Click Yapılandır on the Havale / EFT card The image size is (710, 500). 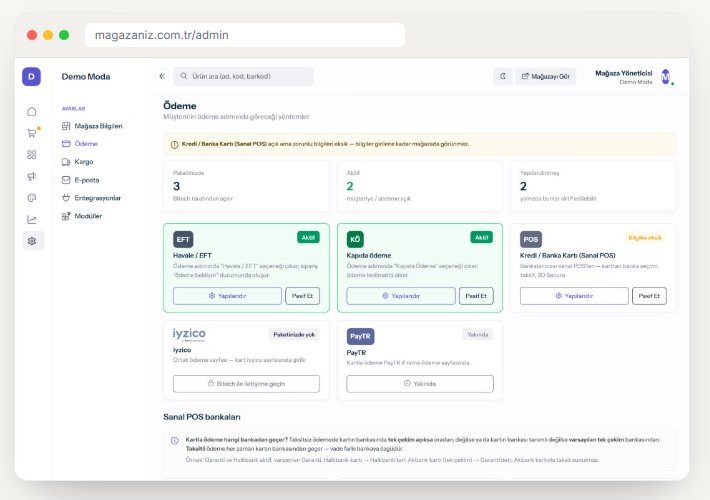click(x=227, y=296)
